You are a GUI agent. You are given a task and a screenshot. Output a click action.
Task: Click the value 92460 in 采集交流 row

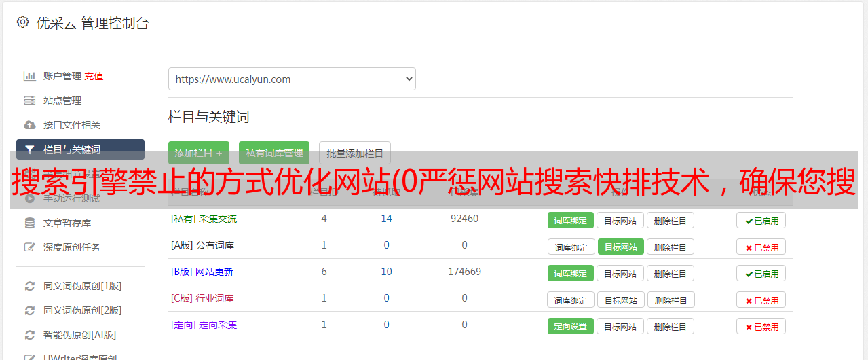(464, 219)
